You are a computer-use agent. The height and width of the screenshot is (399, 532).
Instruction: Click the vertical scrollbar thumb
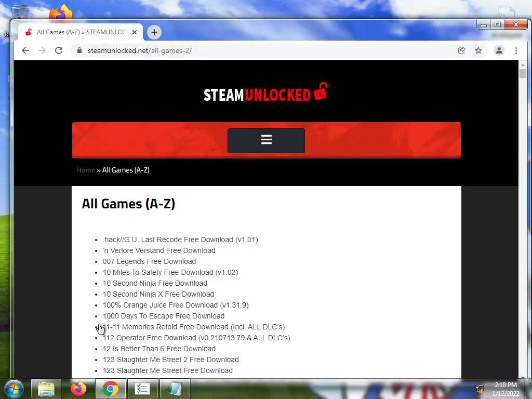coord(523,73)
